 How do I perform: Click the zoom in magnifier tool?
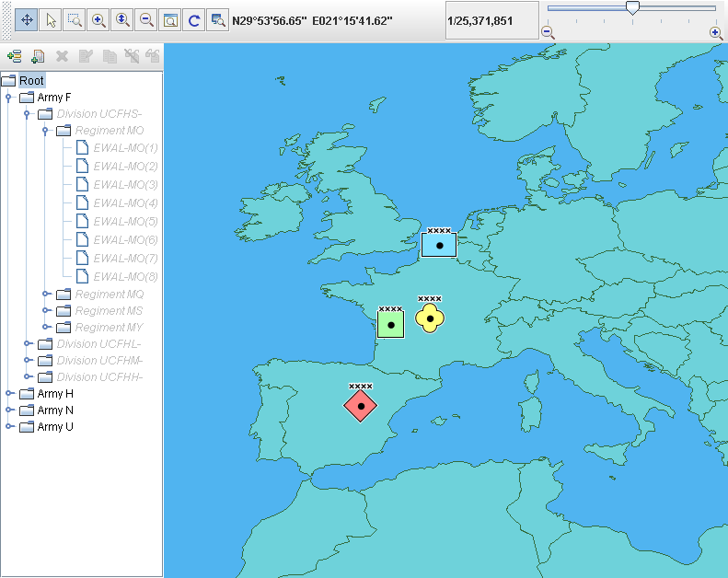point(99,19)
